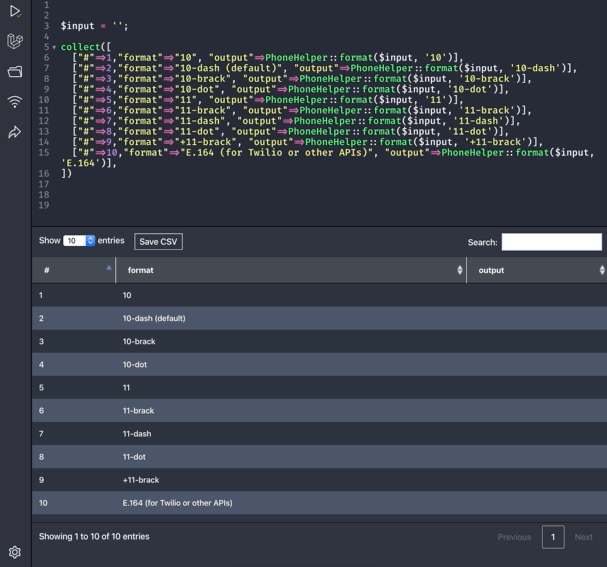Click the row number 10 cell

pos(74,503)
